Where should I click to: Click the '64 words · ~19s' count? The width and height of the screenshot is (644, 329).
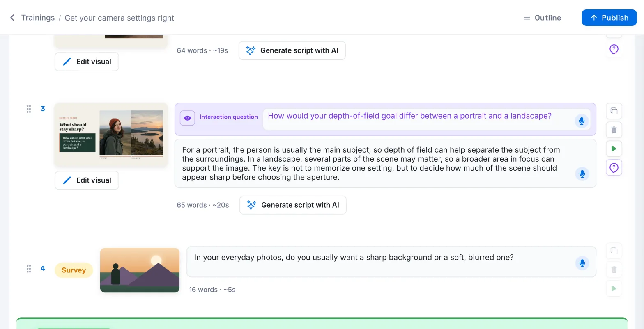(202, 50)
